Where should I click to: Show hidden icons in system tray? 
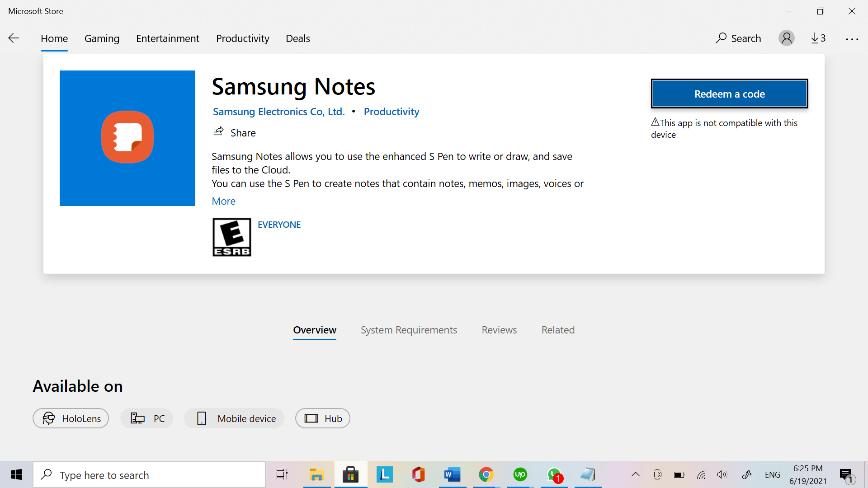point(635,474)
